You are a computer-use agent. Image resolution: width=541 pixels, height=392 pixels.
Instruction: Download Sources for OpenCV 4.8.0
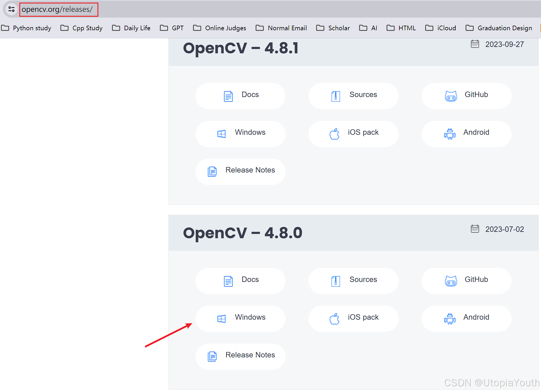point(354,281)
